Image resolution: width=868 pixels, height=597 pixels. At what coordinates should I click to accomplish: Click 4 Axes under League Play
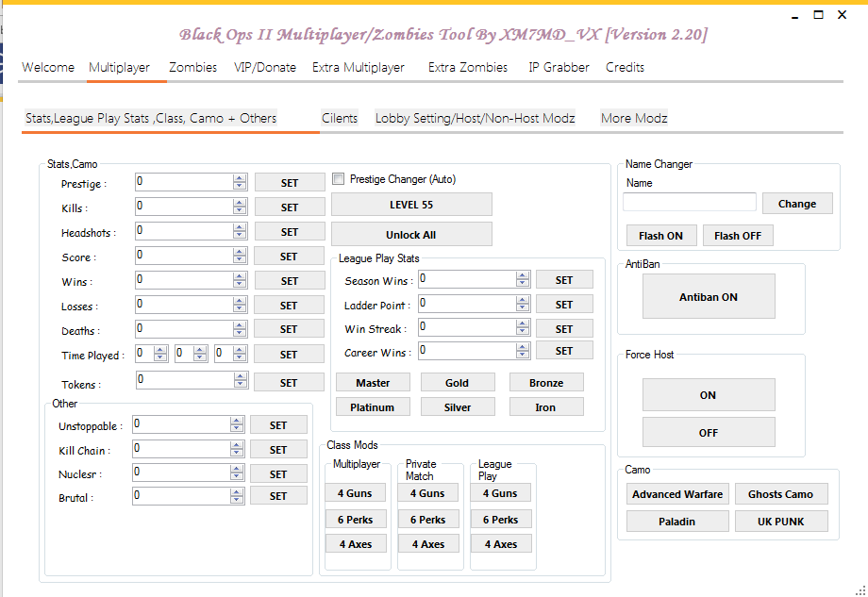pos(501,543)
